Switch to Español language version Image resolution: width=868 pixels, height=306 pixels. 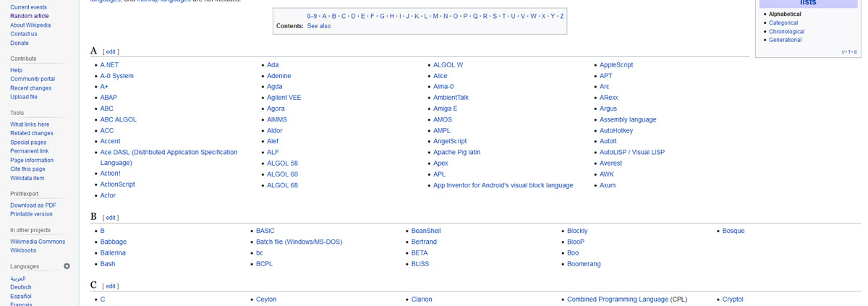[x=21, y=296]
